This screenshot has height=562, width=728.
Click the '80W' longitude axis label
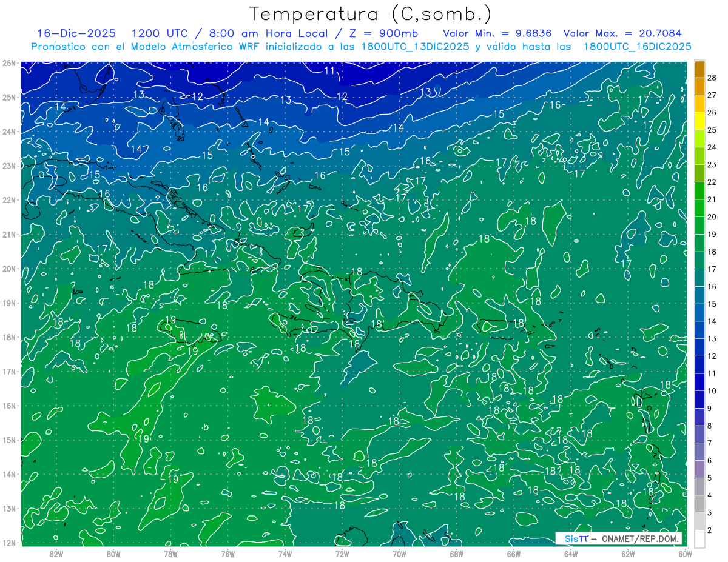point(113,554)
